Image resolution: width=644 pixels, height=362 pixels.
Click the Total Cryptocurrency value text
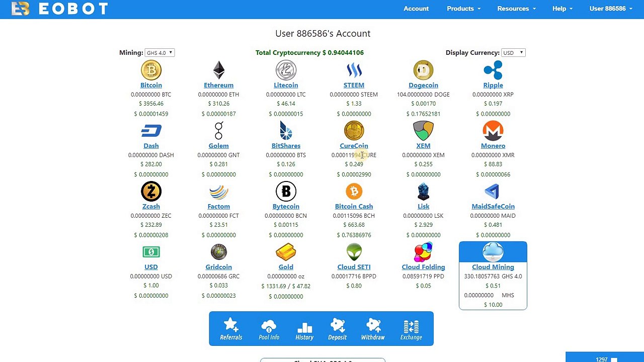coord(309,53)
